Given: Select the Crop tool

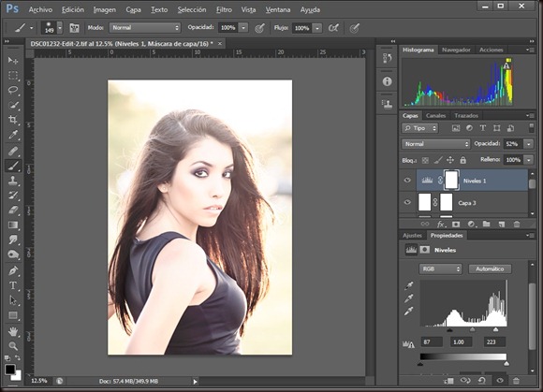Looking at the screenshot, I should click(x=13, y=120).
